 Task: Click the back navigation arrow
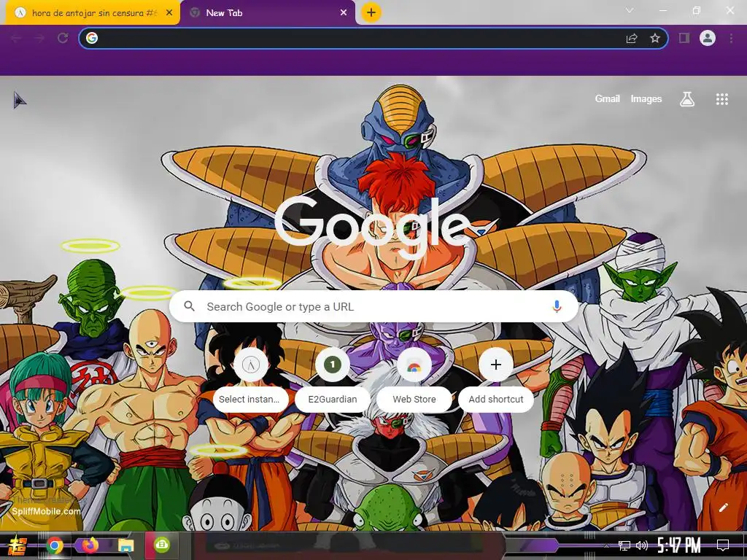(16, 39)
